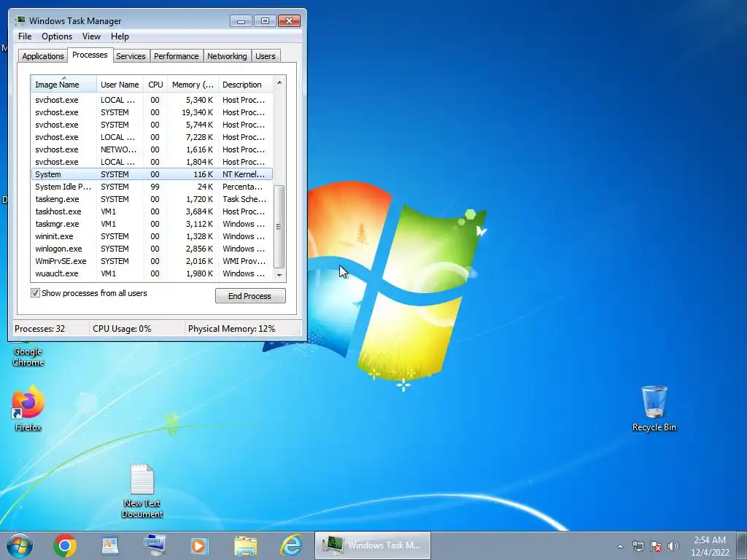
Task: Open Windows Explorer folder icon in taskbar
Action: pos(245,545)
